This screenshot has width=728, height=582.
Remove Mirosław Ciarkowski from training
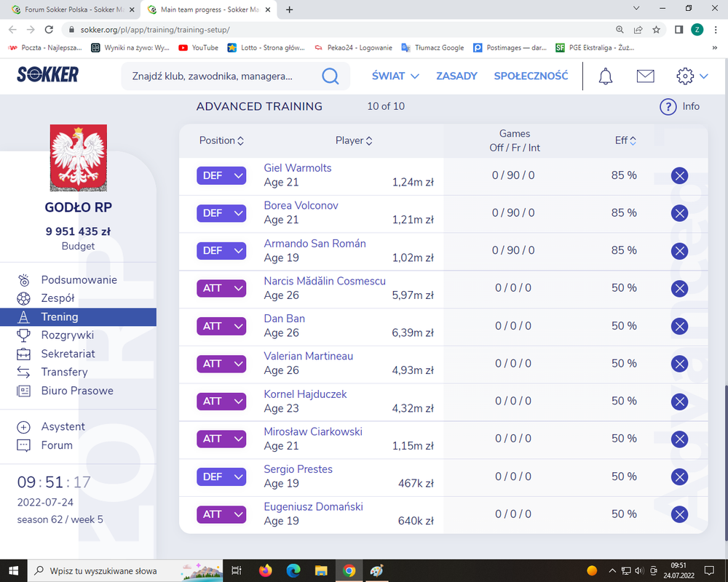click(679, 439)
